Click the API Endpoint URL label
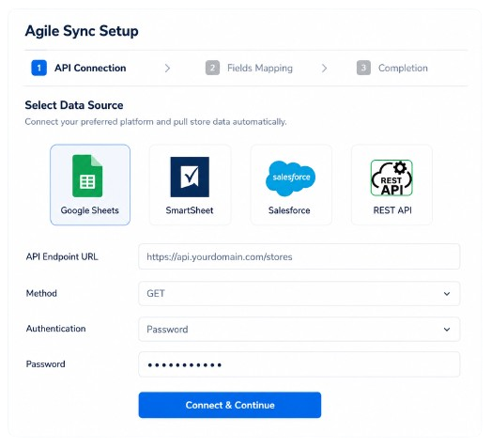 (x=62, y=256)
